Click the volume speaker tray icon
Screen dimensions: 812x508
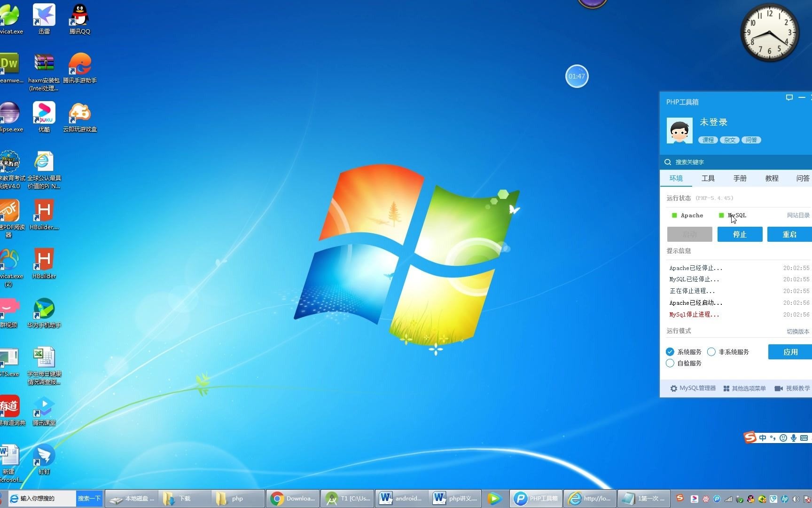point(796,499)
